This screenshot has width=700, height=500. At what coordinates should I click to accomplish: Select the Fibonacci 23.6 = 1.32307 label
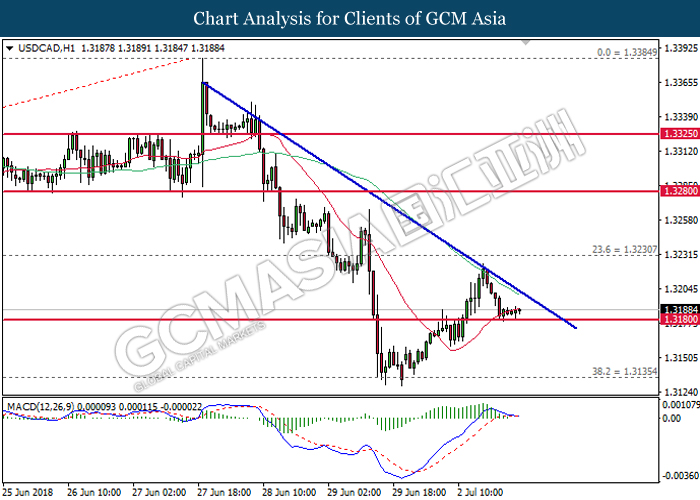click(625, 250)
